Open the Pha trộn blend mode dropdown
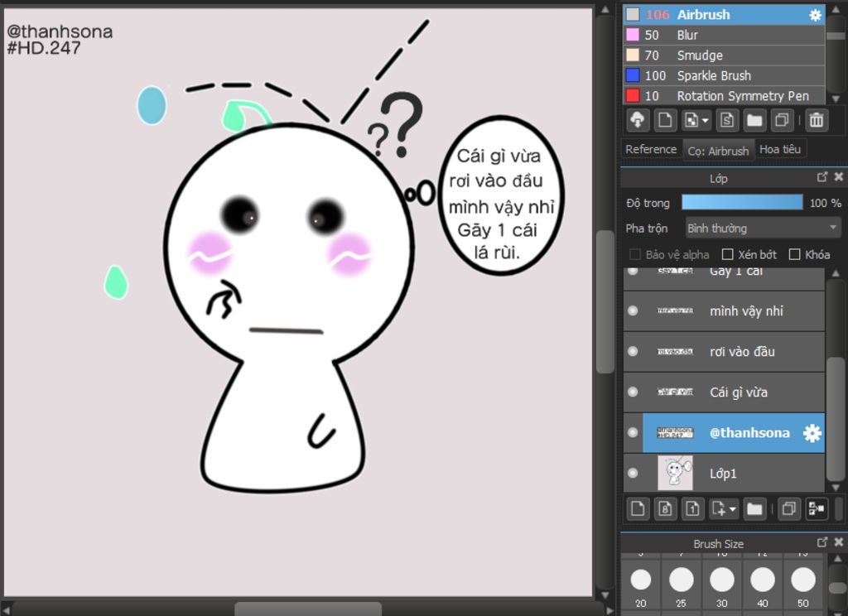This screenshot has height=616, width=848. pyautogui.click(x=762, y=228)
